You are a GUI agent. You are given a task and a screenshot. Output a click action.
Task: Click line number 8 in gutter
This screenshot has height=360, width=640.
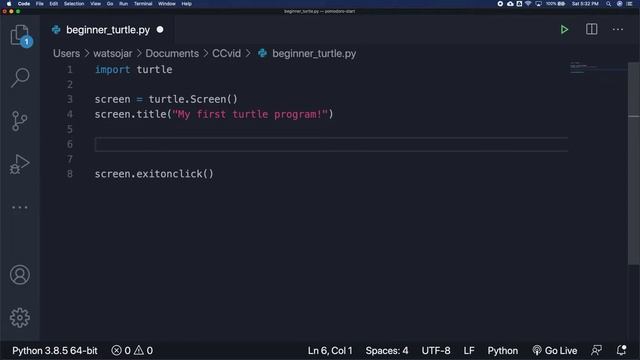[70, 174]
